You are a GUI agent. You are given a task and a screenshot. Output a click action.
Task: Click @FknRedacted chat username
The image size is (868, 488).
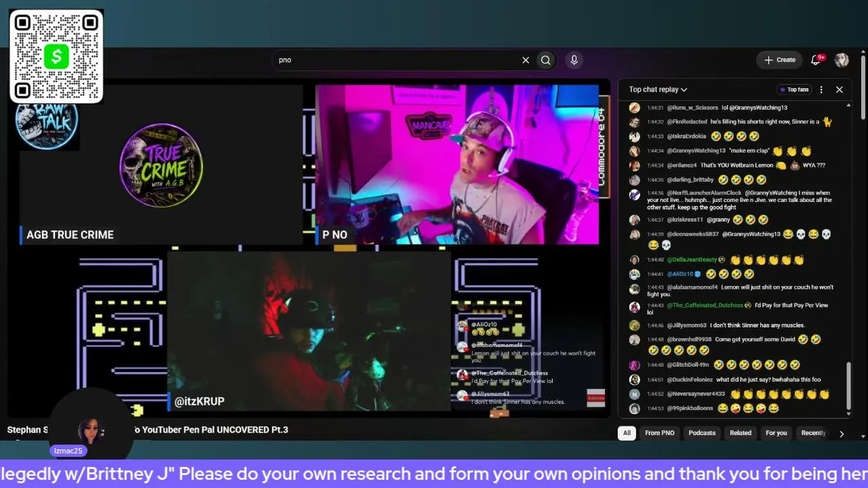[687, 122]
